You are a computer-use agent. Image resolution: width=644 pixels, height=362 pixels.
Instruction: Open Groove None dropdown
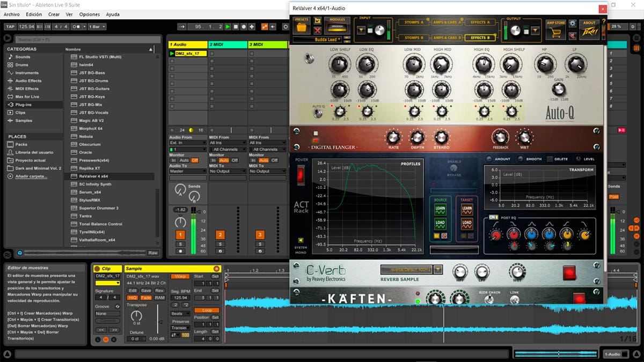click(x=107, y=314)
